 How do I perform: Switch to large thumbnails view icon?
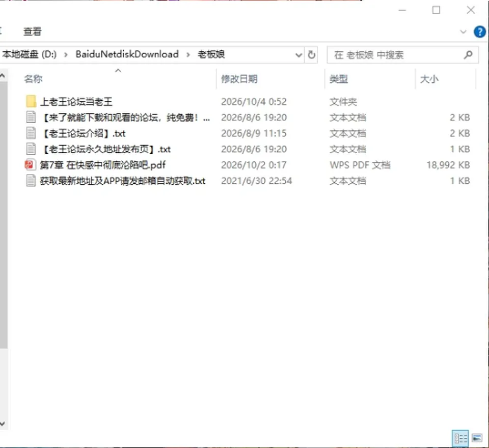[x=477, y=438]
